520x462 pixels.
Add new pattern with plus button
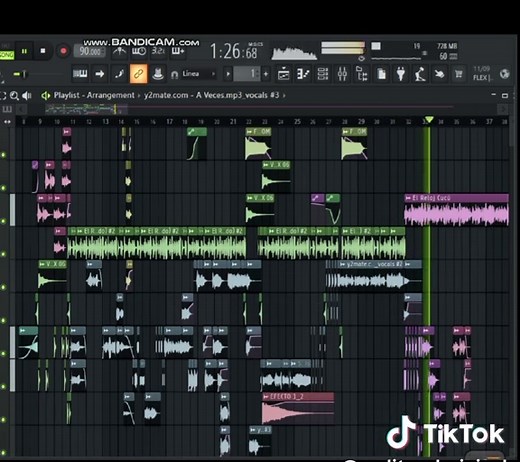click(266, 74)
